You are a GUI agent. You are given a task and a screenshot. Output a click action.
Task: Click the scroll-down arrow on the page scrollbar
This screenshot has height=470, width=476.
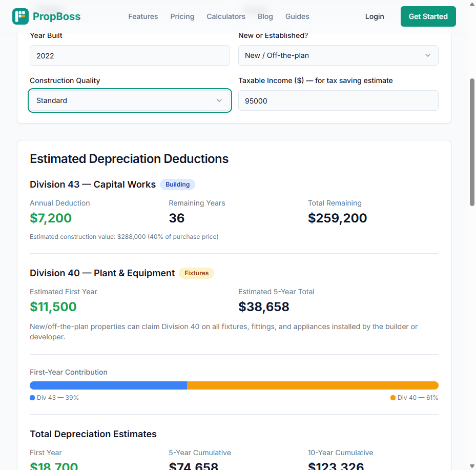(471, 464)
